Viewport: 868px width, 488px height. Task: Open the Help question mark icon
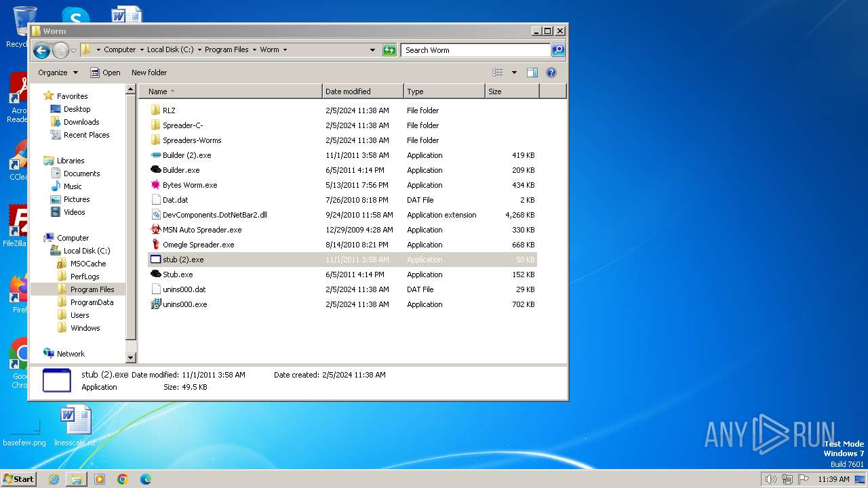click(551, 73)
